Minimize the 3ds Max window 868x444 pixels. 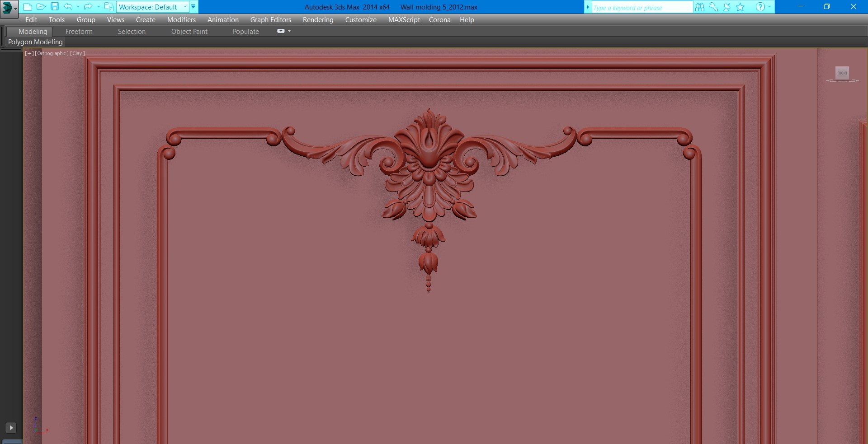(801, 7)
